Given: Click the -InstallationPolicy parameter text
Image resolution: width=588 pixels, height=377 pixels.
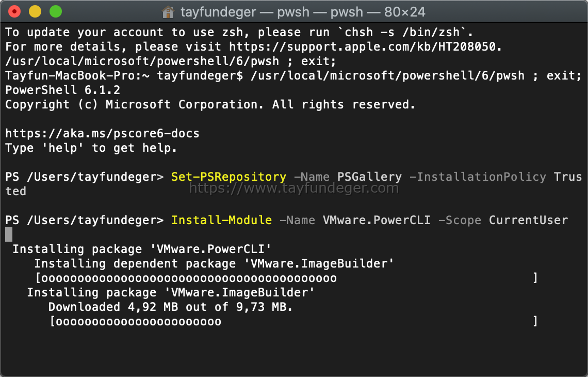Looking at the screenshot, I should (x=478, y=177).
